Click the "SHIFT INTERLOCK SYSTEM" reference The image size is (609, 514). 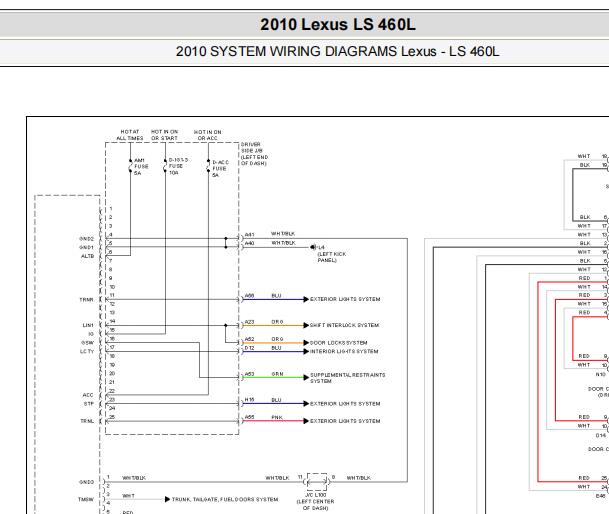(344, 325)
